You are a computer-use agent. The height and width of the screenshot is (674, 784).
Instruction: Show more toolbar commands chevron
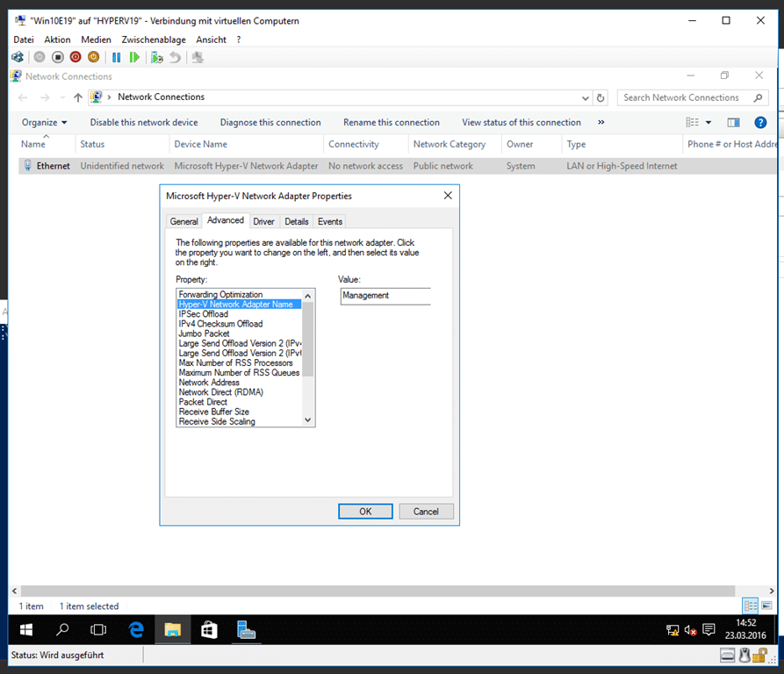tap(601, 122)
